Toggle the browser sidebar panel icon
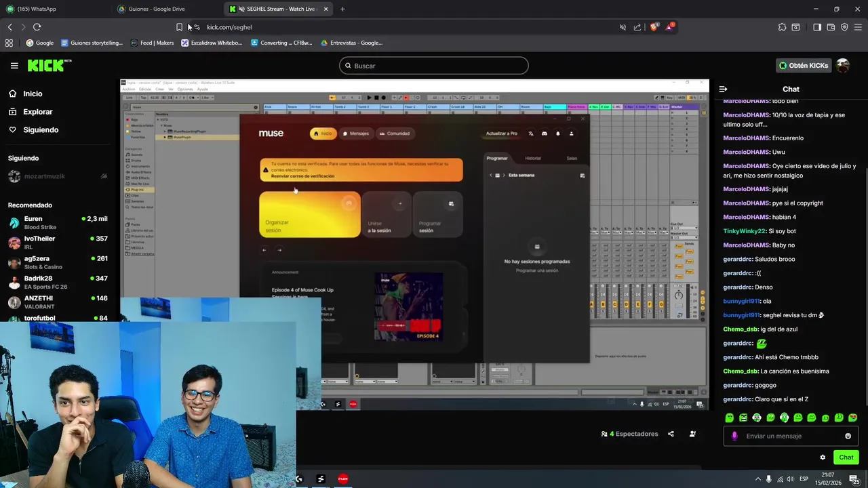This screenshot has width=868, height=488. tap(817, 27)
